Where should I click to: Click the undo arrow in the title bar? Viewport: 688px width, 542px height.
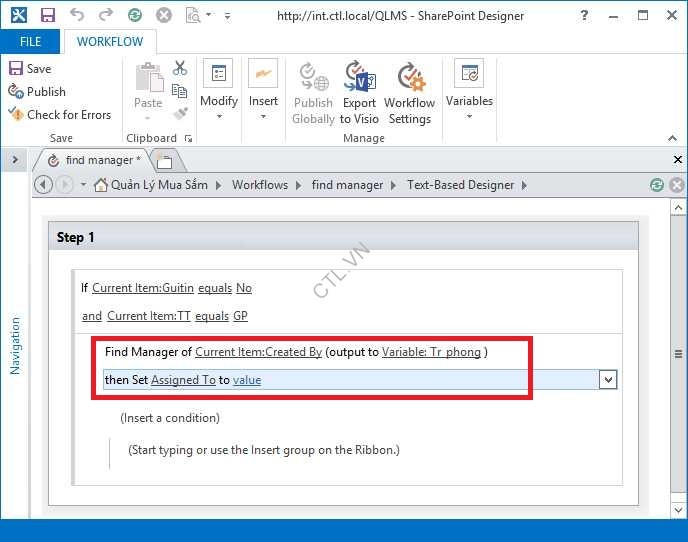click(x=78, y=16)
